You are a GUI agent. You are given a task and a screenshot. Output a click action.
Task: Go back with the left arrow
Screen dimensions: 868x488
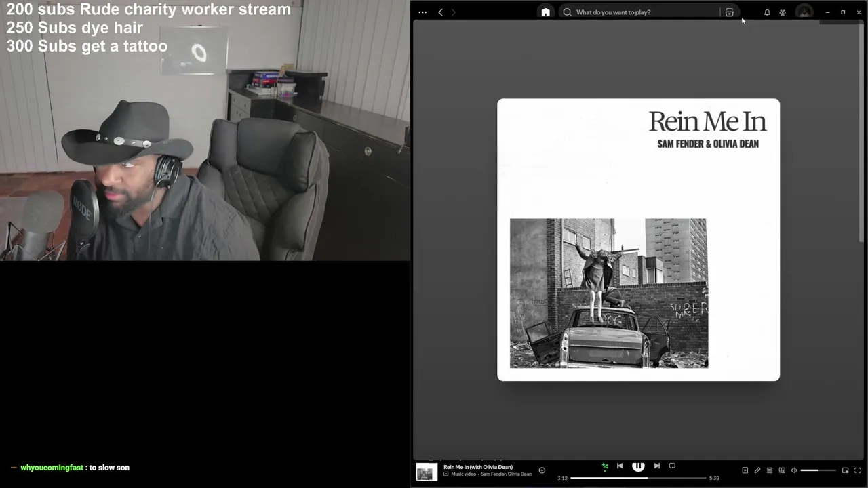pyautogui.click(x=440, y=12)
